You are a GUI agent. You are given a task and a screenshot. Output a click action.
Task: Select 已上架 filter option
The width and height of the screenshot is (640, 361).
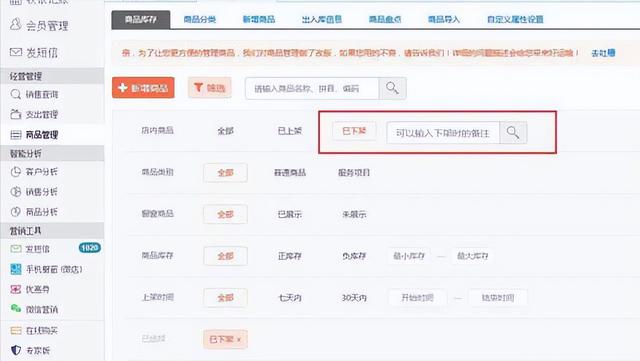pos(290,131)
